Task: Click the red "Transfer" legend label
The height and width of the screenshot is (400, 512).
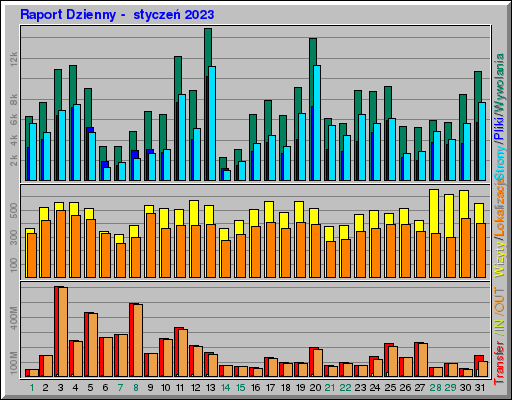Action: click(x=499, y=362)
